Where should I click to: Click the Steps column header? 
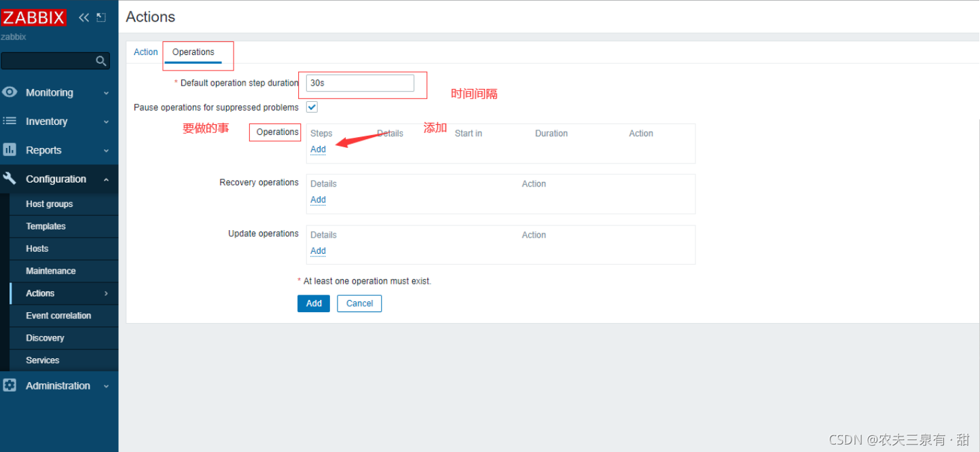point(321,134)
